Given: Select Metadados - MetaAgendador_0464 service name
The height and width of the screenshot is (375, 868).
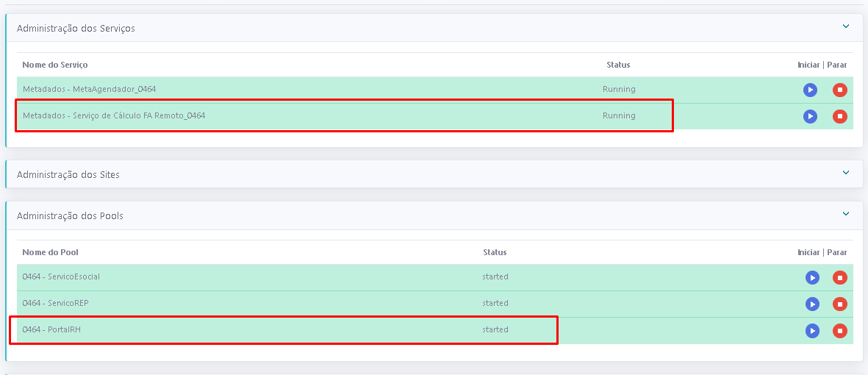Looking at the screenshot, I should click(x=89, y=89).
